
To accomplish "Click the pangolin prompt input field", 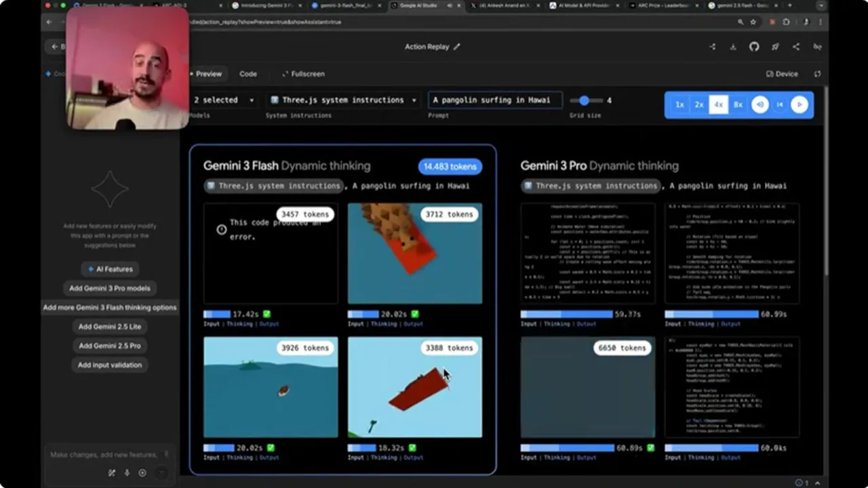I will tap(495, 100).
